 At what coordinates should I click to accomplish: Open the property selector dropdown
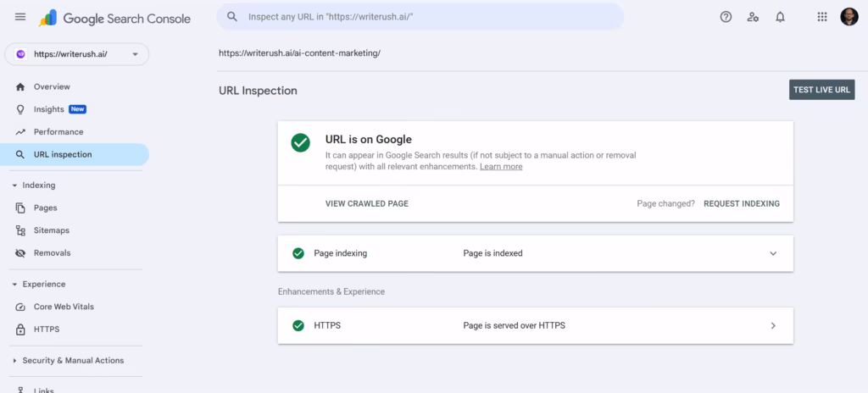[77, 54]
